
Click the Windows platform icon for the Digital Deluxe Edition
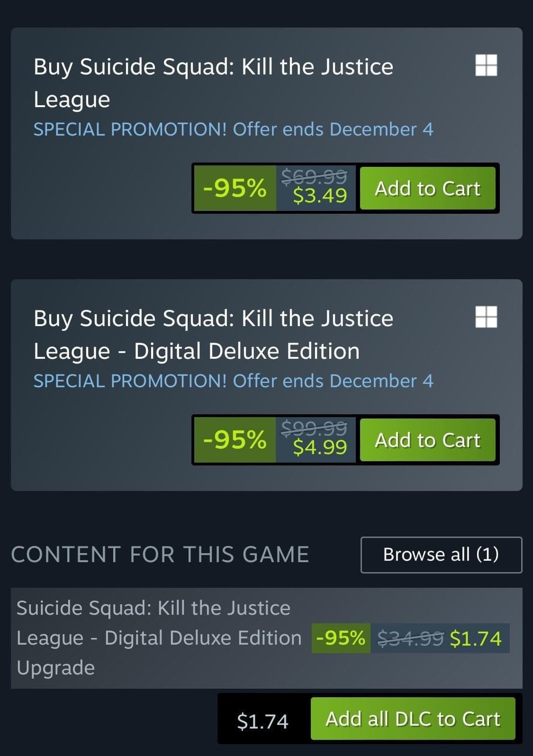pyautogui.click(x=486, y=317)
